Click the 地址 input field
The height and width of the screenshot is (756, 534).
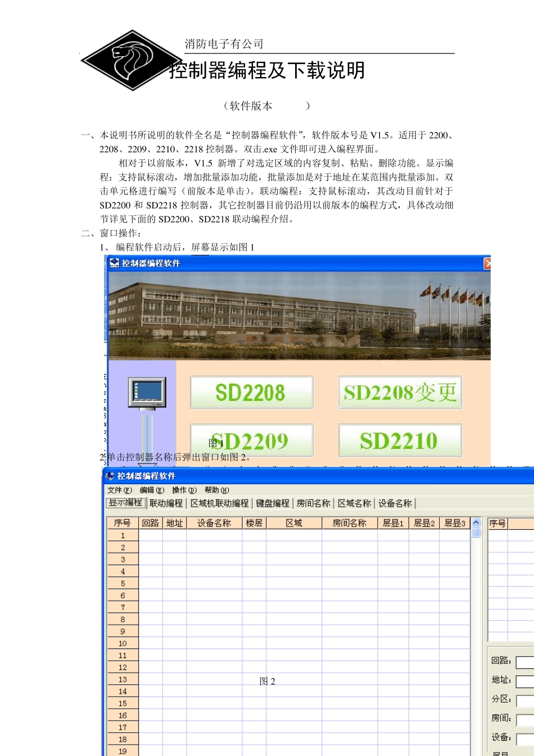point(525,682)
